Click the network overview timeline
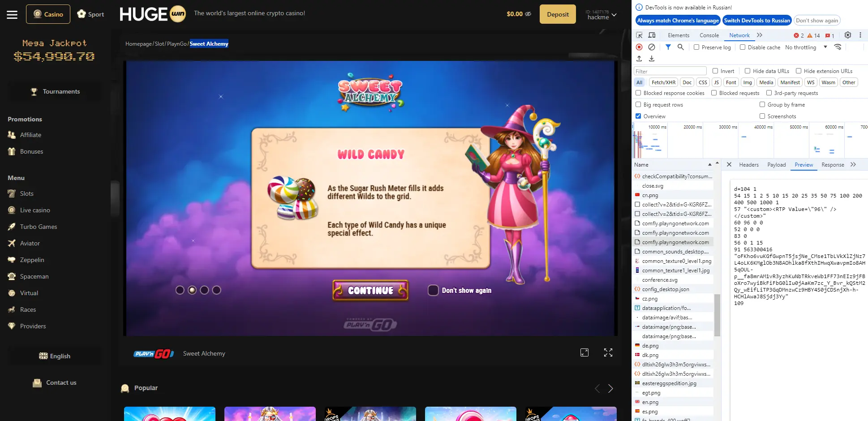 tap(750, 140)
